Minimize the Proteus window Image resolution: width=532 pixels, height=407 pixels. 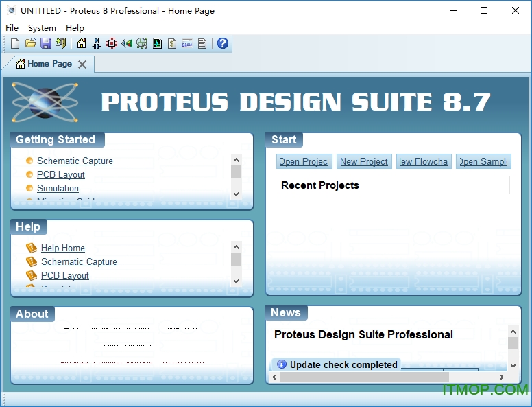click(453, 10)
